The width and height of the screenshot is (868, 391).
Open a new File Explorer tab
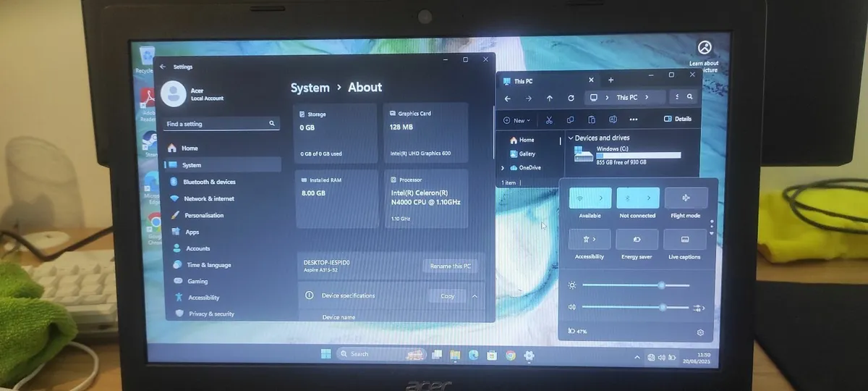click(x=610, y=80)
